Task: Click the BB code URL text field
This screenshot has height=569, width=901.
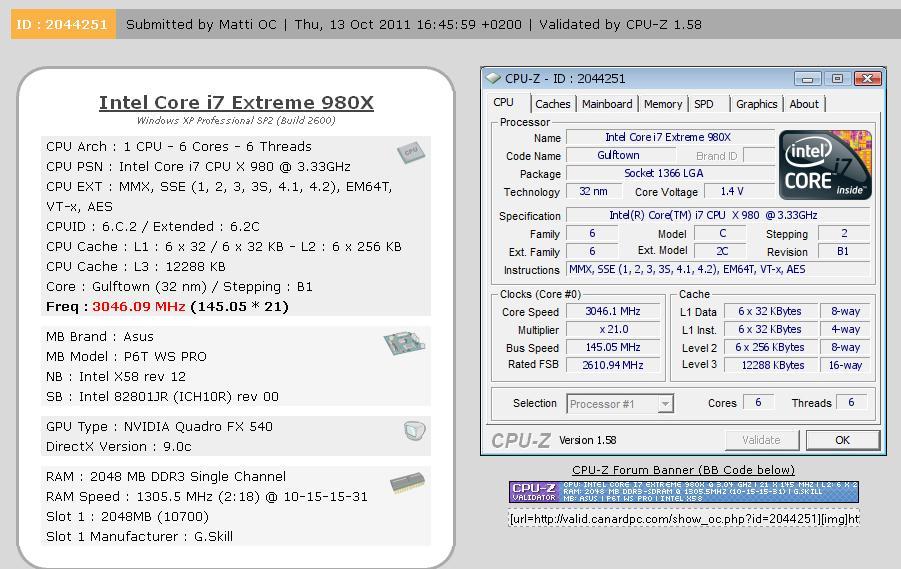Action: [x=684, y=519]
